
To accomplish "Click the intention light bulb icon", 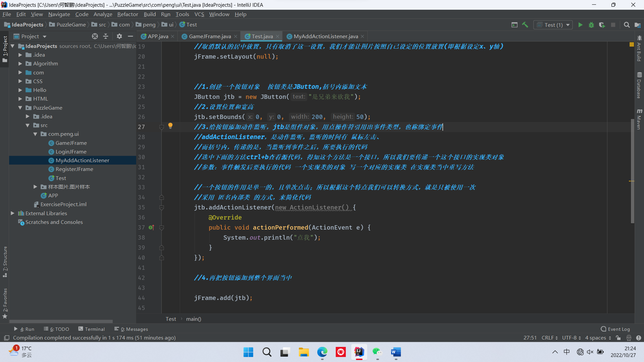I will tap(170, 126).
